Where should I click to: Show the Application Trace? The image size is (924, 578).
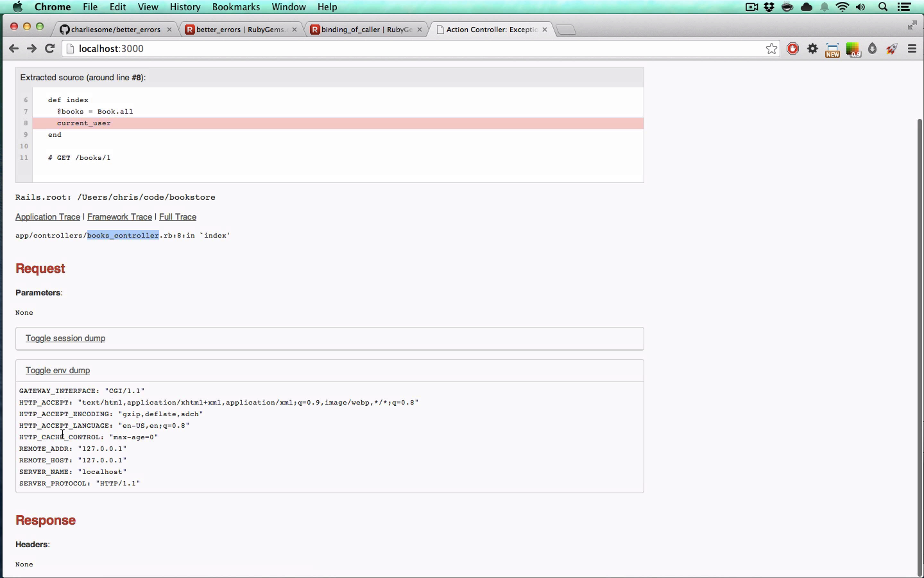click(47, 217)
